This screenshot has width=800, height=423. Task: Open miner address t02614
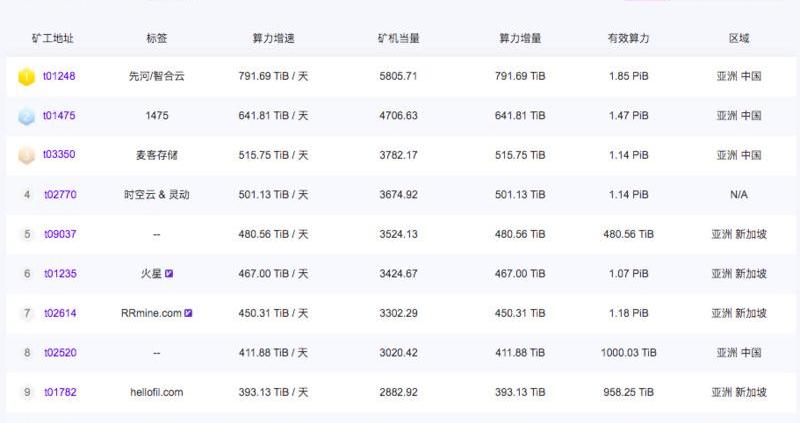point(60,313)
